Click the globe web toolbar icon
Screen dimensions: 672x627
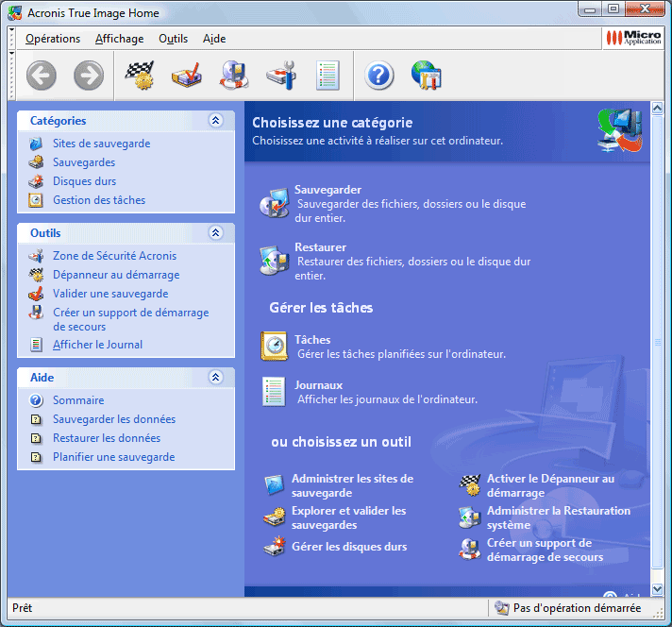point(427,75)
